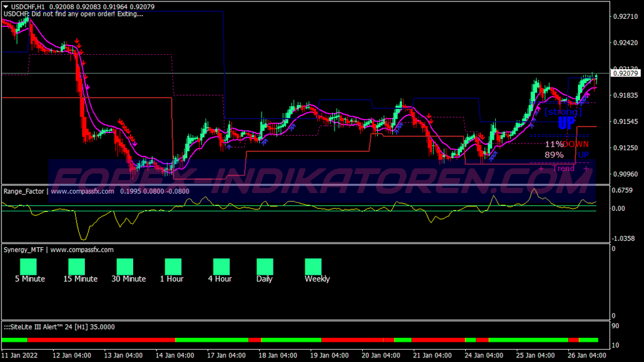This screenshot has width=644, height=362.
Task: Click the 12 Jan 04:00 time axis label
Action: (x=72, y=355)
